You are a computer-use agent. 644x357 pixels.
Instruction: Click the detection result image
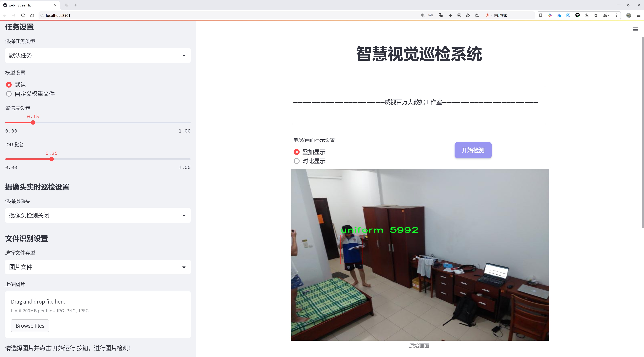point(420,254)
